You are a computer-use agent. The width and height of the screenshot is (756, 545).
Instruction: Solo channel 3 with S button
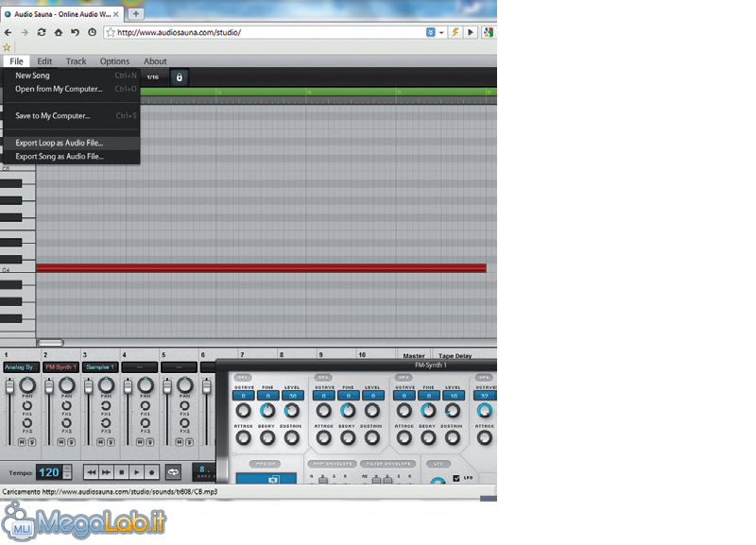click(111, 442)
